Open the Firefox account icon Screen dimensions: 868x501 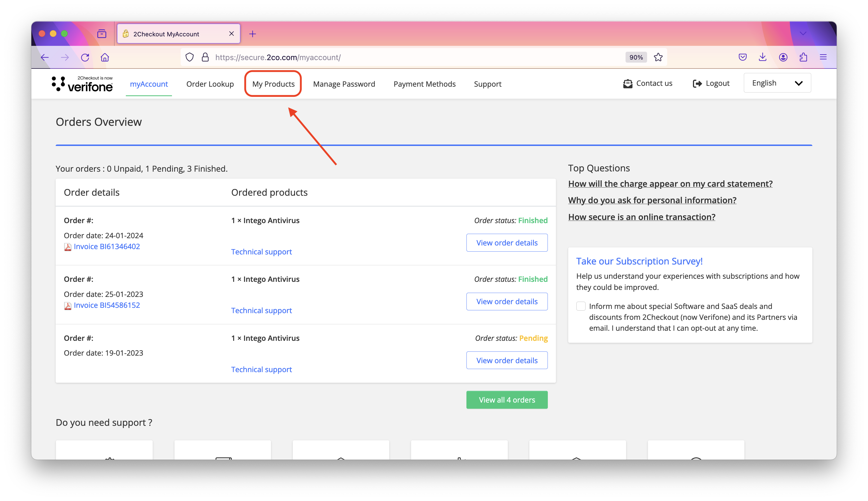pyautogui.click(x=783, y=57)
